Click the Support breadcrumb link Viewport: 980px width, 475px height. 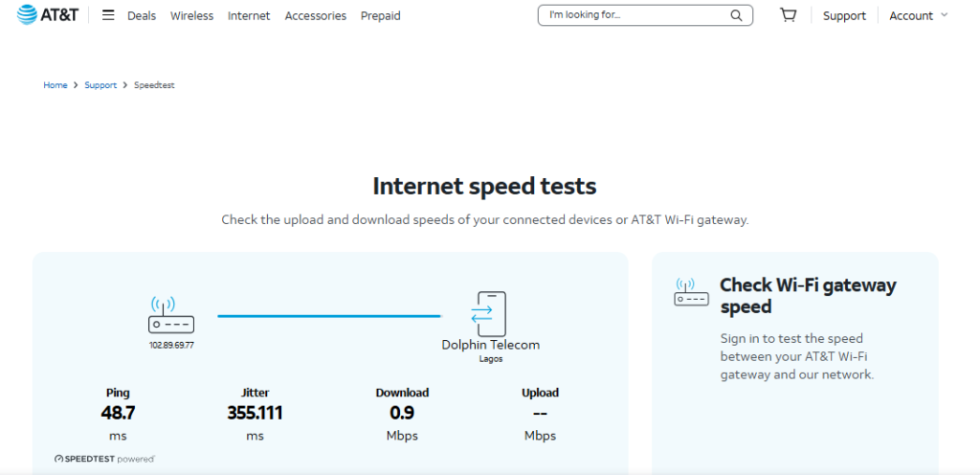click(x=100, y=85)
